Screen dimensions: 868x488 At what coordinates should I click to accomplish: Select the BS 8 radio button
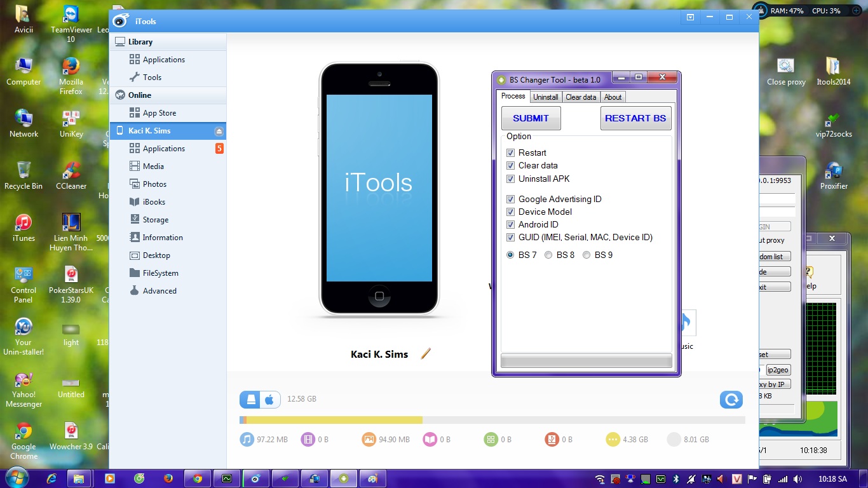(x=548, y=255)
